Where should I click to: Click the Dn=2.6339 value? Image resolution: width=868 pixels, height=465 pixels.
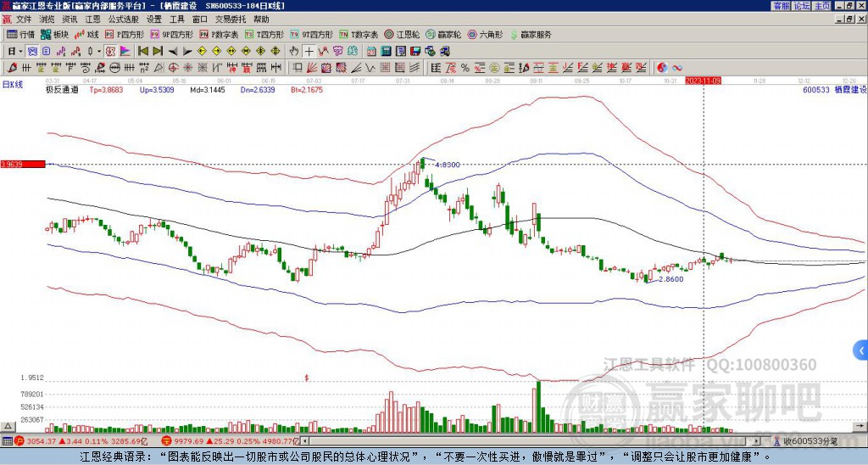(258, 89)
